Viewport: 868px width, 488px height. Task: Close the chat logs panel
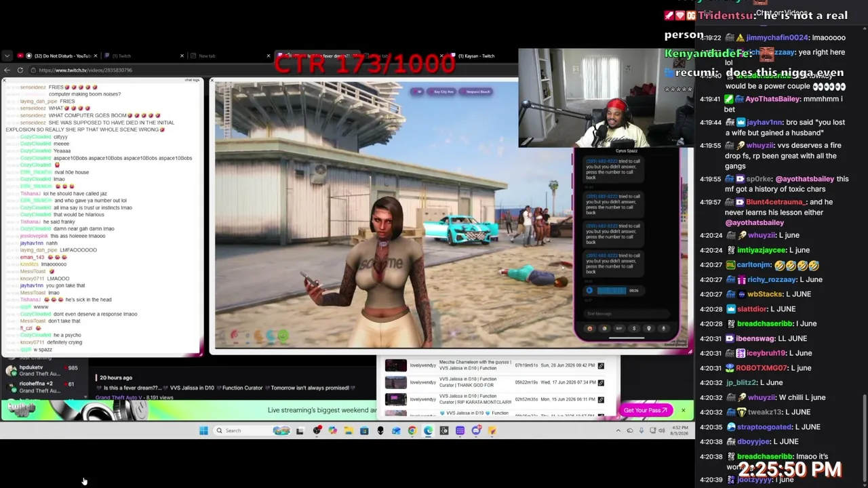click(x=4, y=81)
